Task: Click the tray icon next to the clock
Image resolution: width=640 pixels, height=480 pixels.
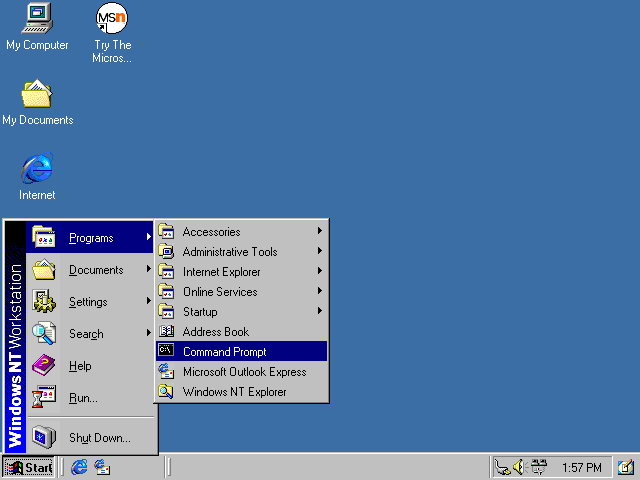Action: [539, 467]
